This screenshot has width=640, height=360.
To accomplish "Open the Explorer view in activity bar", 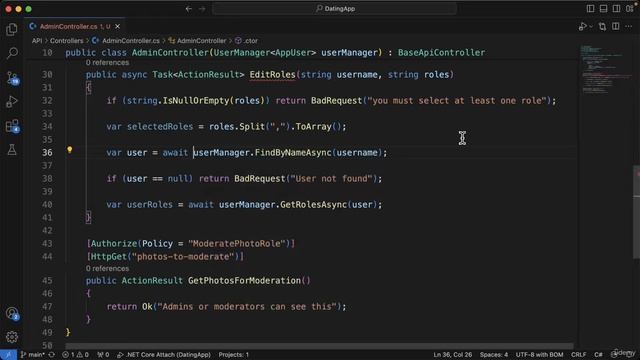I will pos(12,29).
